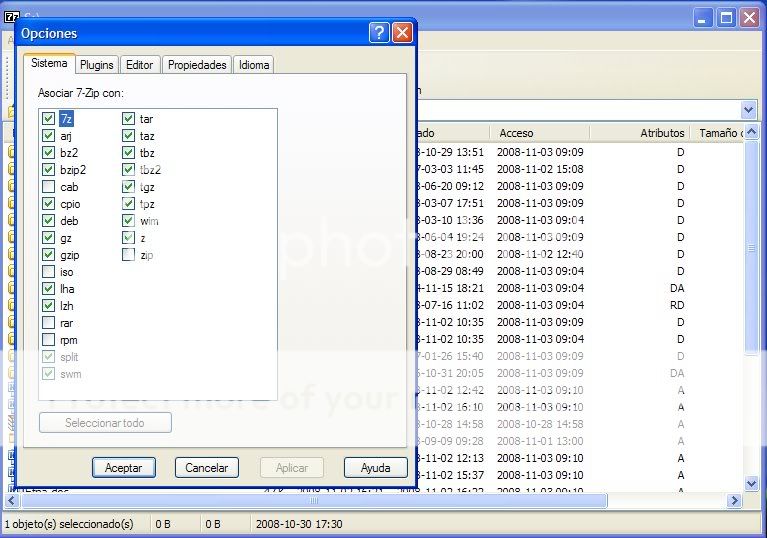
Task: Open Ayuda from the dialog
Action: click(x=375, y=468)
